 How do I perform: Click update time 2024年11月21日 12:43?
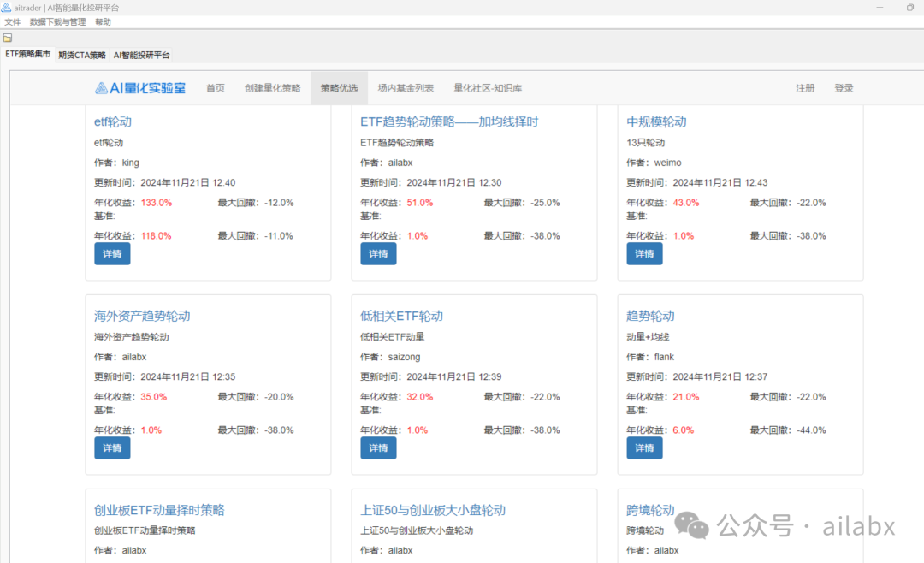point(720,183)
